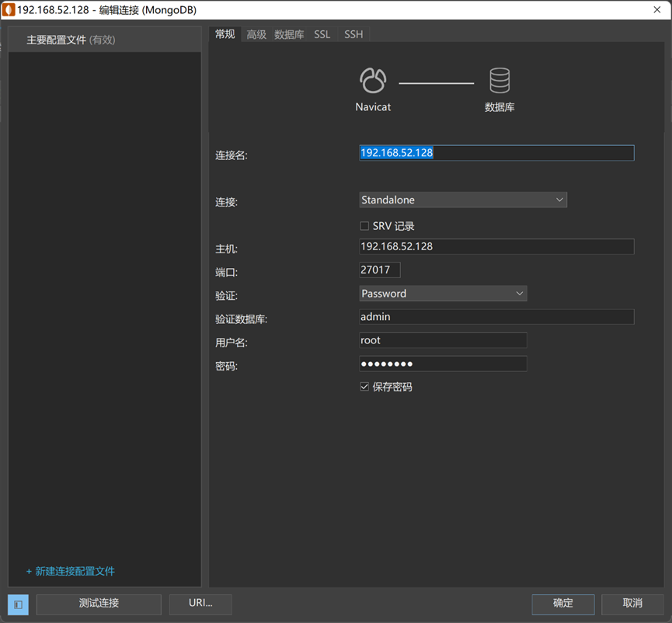Toggle the profile sidebar panel icon
Viewport: 672px width, 623px height.
point(18,604)
